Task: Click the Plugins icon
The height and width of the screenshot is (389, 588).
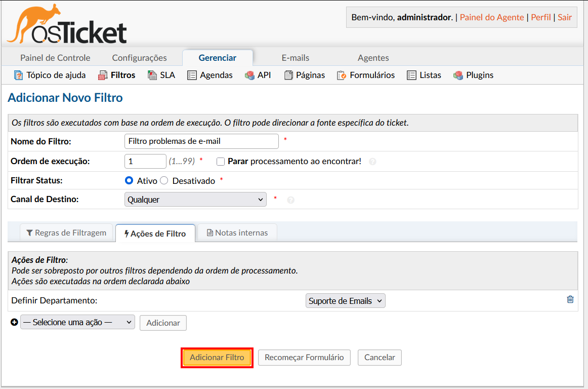Action: click(457, 75)
